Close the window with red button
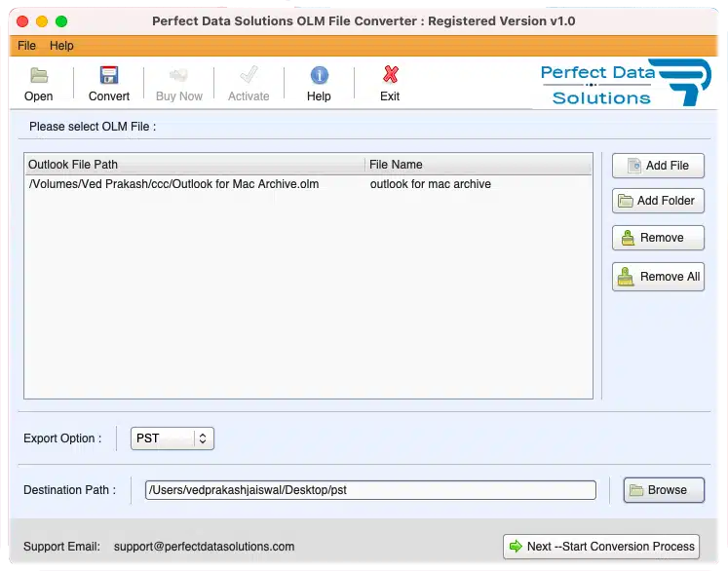Viewport: 728px width, 571px height. pyautogui.click(x=22, y=21)
